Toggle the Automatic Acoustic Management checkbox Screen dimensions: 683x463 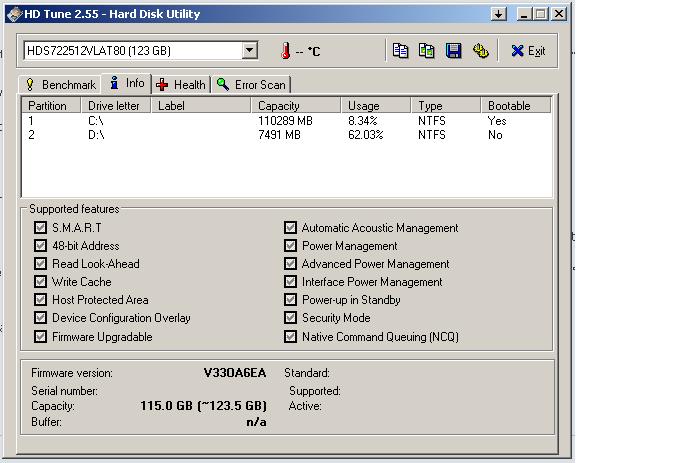tap(291, 227)
